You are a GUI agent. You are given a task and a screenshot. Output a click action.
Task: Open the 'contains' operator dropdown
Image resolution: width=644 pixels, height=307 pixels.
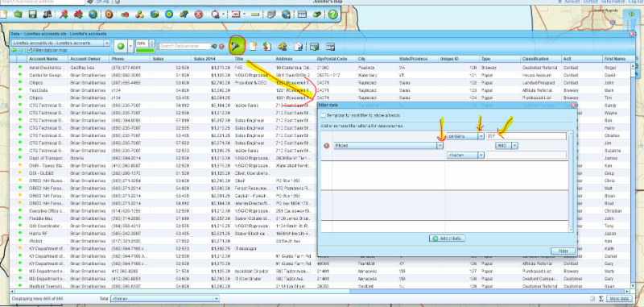[481, 136]
